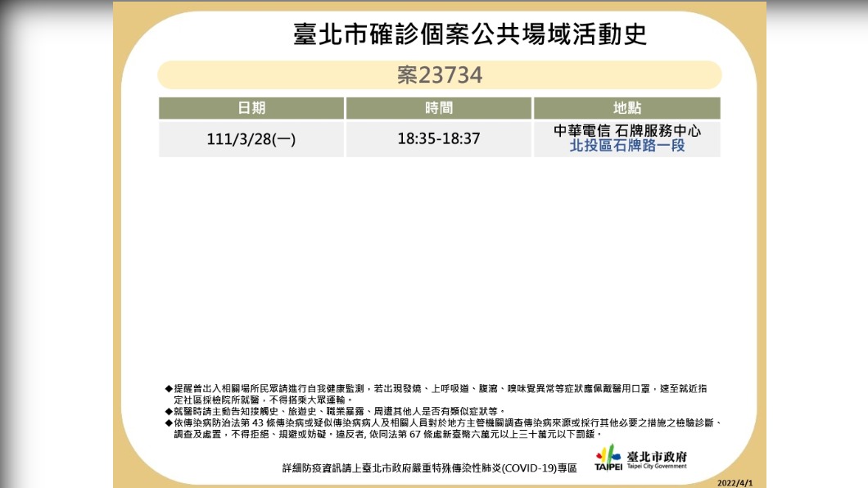Select the time cell 18:35-18:37
Image resolution: width=868 pixels, height=488 pixels.
pyautogui.click(x=439, y=139)
